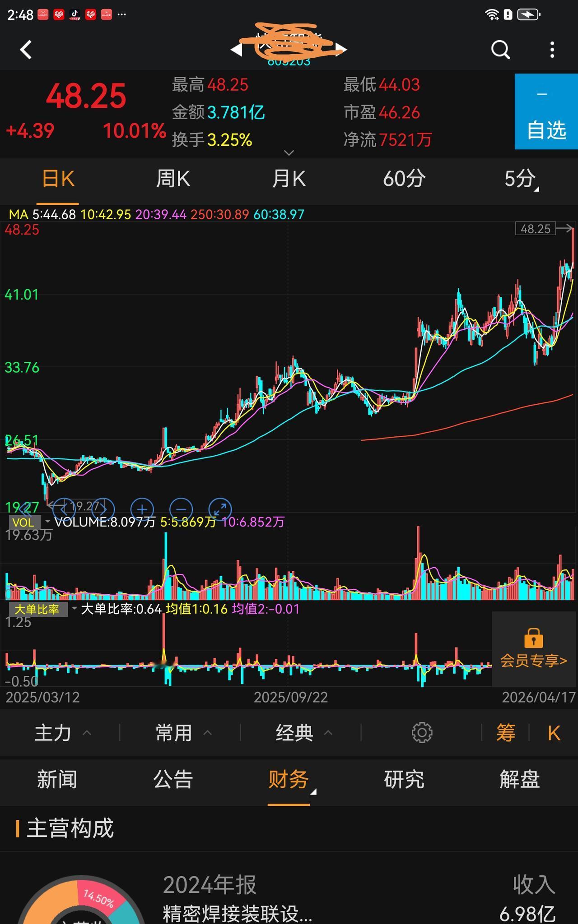Expand quote details chevron below stats
Viewport: 578px width, 924px height.
coord(289,153)
